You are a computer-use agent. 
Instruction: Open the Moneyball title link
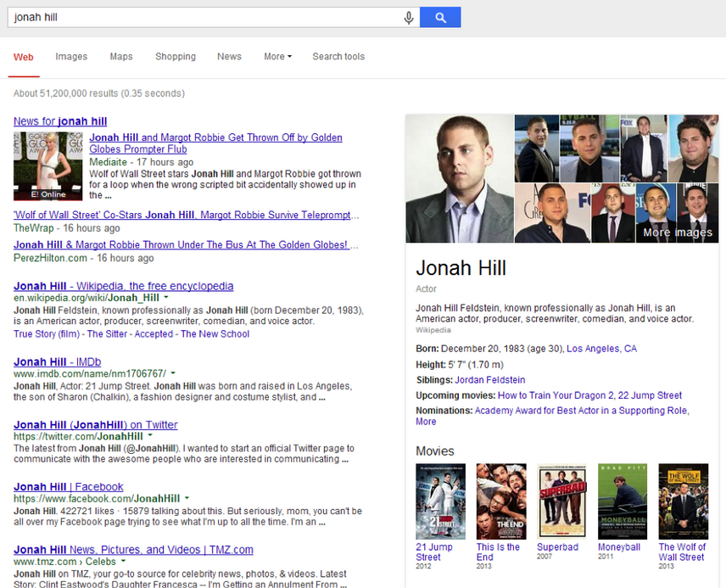[619, 547]
